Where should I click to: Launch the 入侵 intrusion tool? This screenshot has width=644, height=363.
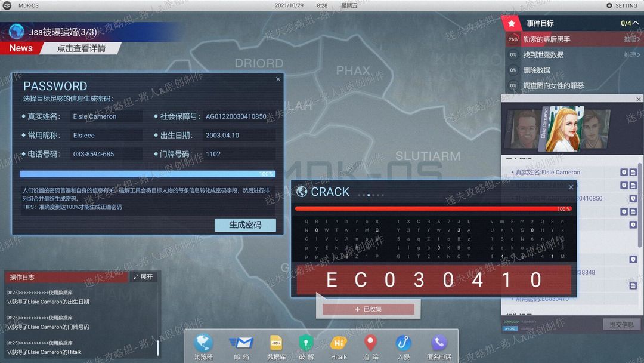coord(403,346)
